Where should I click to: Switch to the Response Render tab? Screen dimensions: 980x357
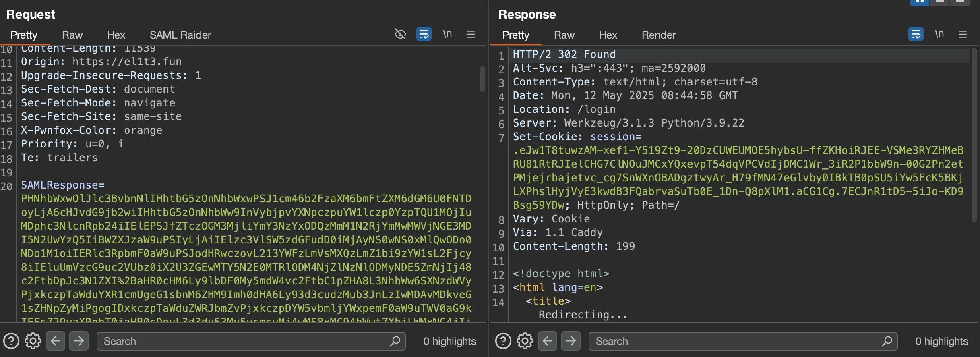(x=659, y=35)
